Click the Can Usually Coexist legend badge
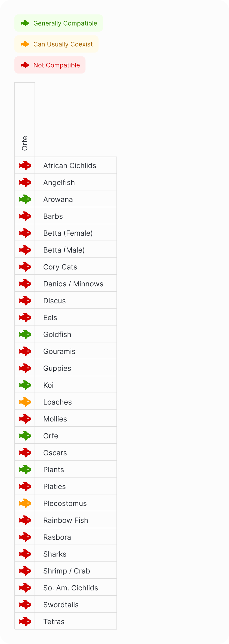This screenshot has width=229, height=644. (x=57, y=44)
